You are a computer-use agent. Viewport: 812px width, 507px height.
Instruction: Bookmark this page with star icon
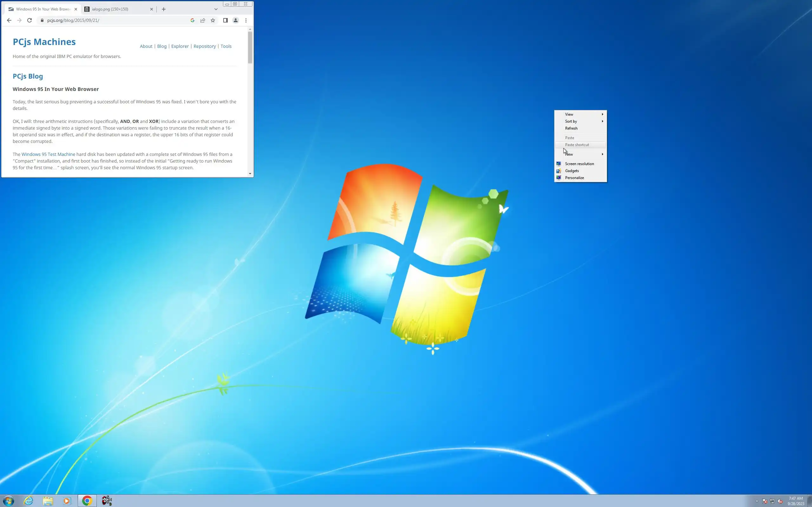tap(213, 21)
